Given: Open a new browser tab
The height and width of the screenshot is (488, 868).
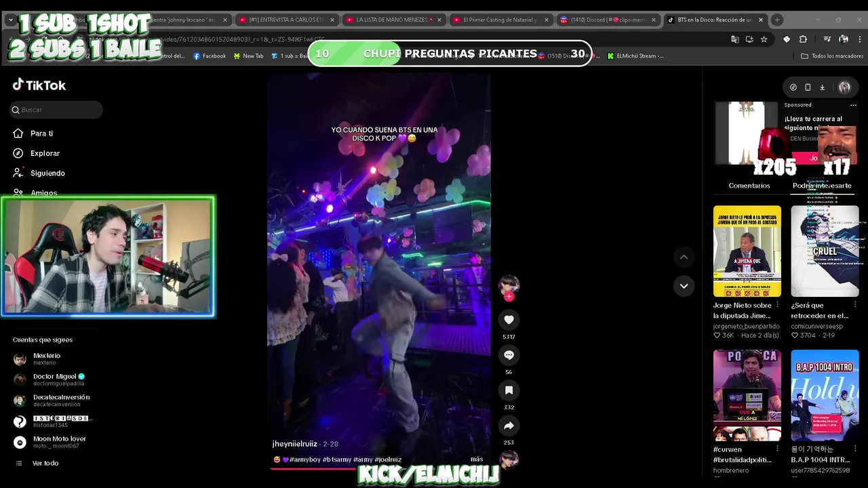Looking at the screenshot, I should point(777,20).
